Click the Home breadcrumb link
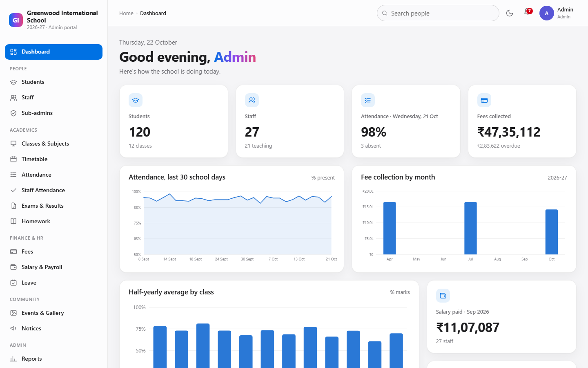Image resolution: width=588 pixels, height=368 pixels. click(x=126, y=13)
